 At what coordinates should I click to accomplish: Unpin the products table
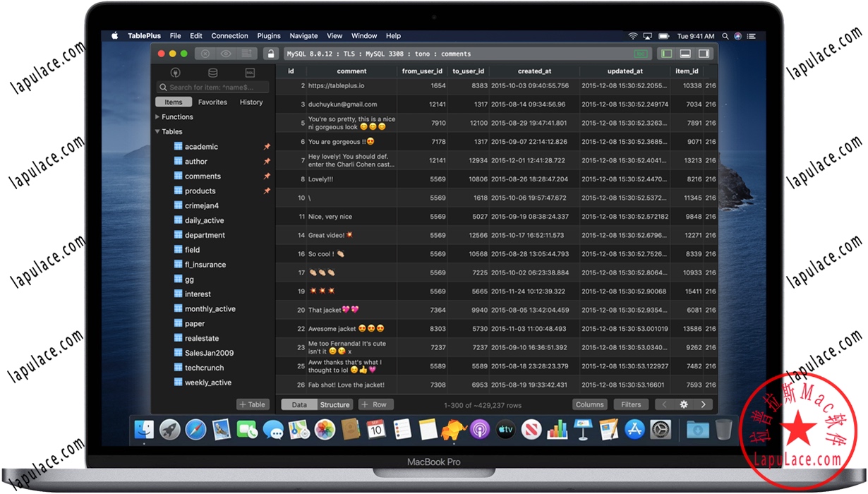point(266,191)
